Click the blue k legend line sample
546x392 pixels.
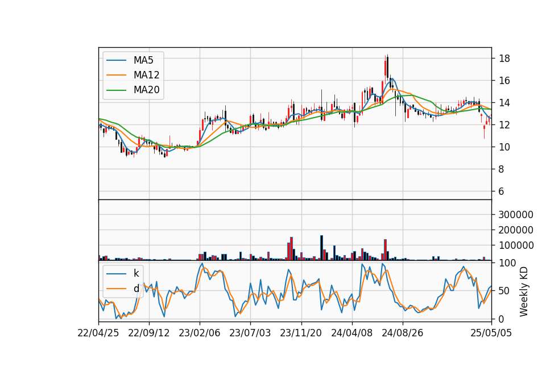[116, 274]
